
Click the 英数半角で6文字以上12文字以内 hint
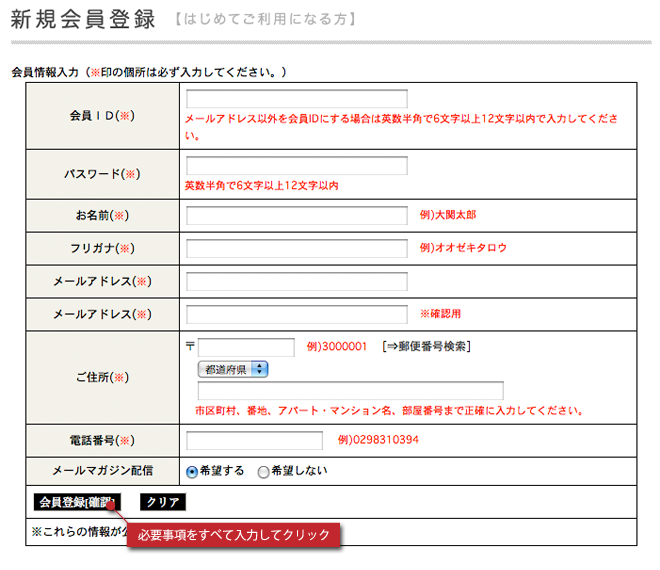pos(262,186)
